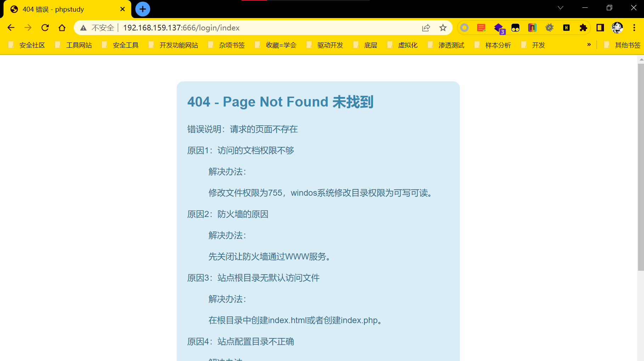Close the 404 错误 - phpstudy tab

(123, 9)
